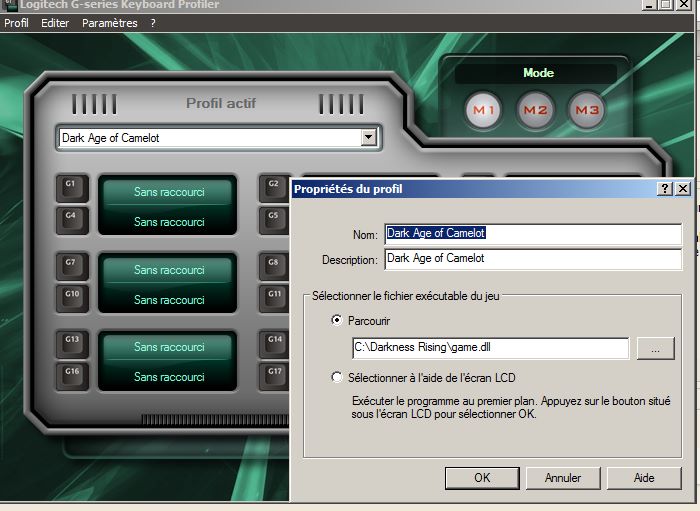700x511 pixels.
Task: Click the G13 Sans raccourci assignment
Action: (169, 347)
